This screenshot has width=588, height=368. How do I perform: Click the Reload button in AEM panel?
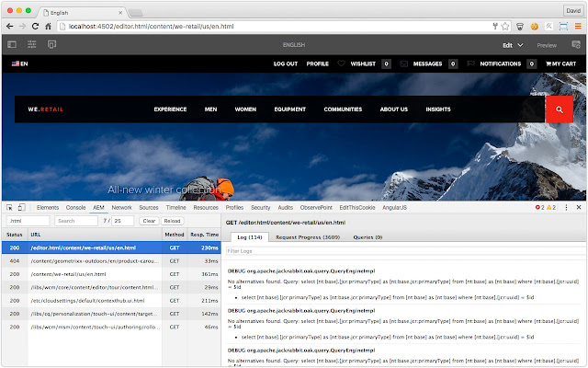click(172, 221)
